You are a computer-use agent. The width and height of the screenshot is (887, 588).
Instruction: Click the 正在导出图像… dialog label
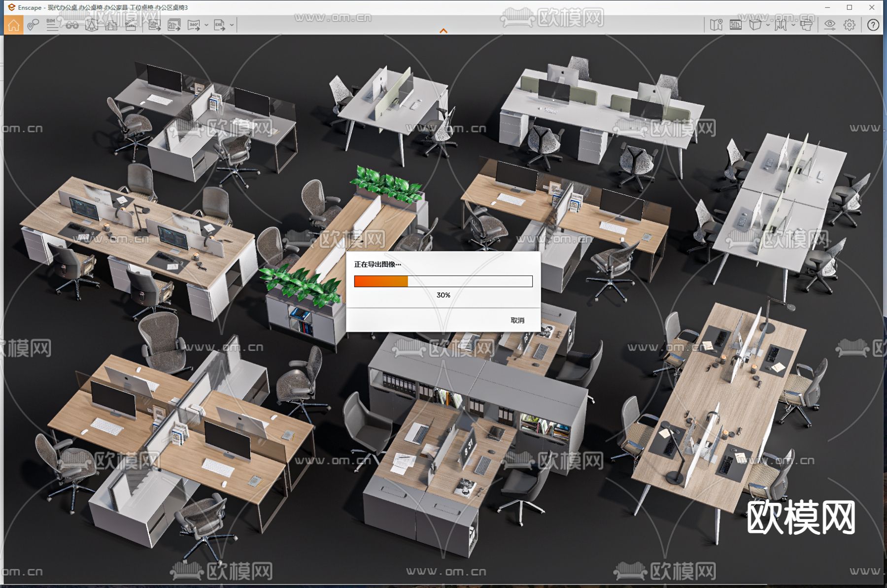click(x=377, y=264)
